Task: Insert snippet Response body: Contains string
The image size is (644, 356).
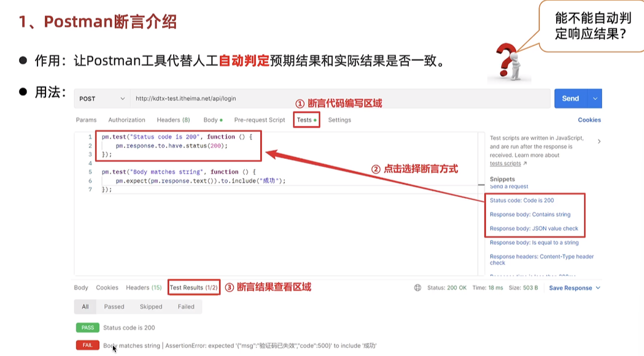Action: (x=530, y=214)
